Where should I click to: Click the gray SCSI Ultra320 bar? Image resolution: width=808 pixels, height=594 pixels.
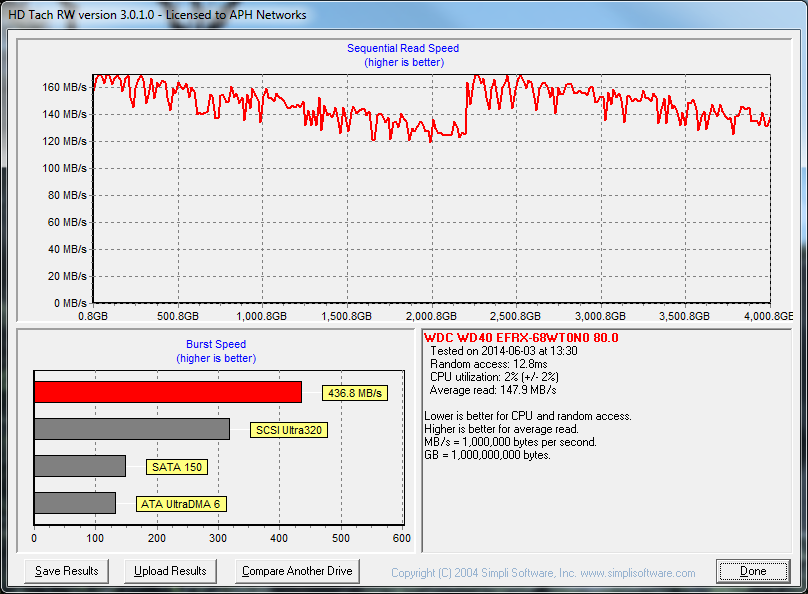131,429
